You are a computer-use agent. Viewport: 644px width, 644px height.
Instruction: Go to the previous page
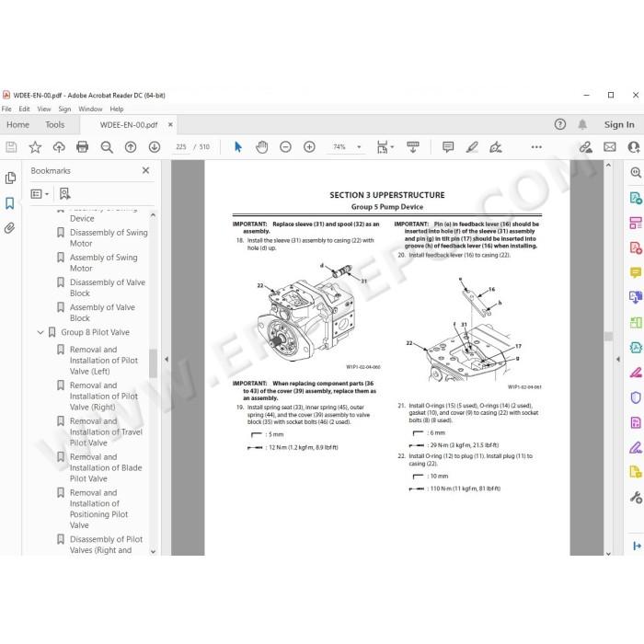tap(131, 147)
